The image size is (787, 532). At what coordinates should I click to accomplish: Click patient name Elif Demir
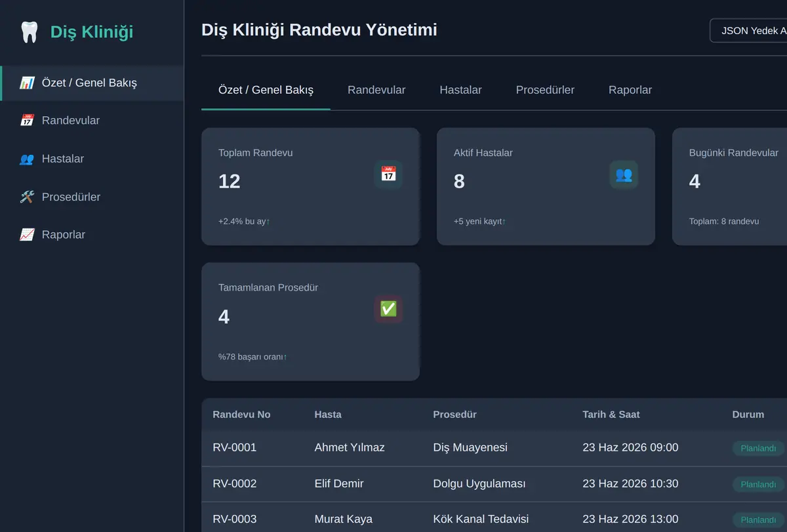coord(339,483)
